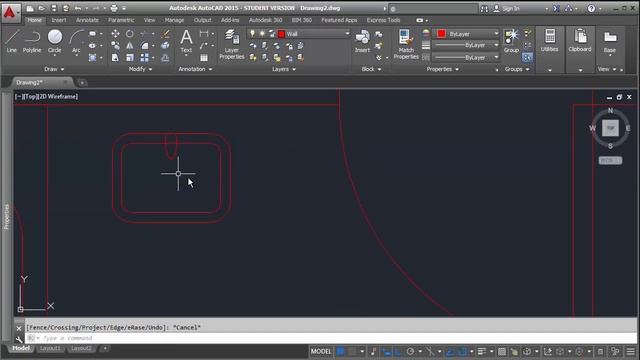This screenshot has width=640, height=360.
Task: Click the customization menu in status bar
Action: tap(631, 351)
